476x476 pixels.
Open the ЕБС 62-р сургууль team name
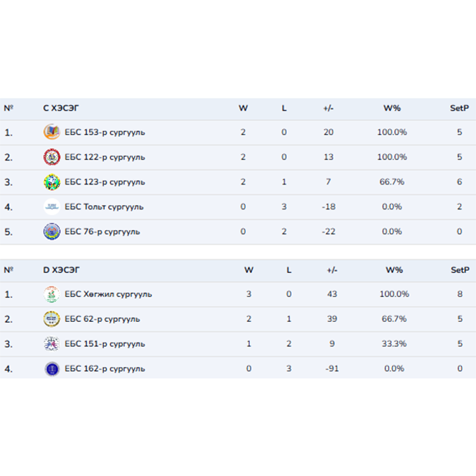click(102, 319)
